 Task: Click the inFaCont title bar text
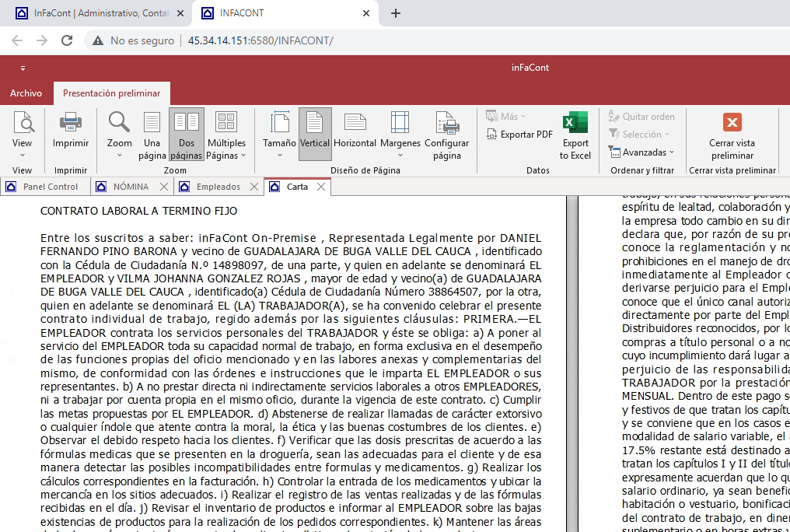tap(530, 68)
